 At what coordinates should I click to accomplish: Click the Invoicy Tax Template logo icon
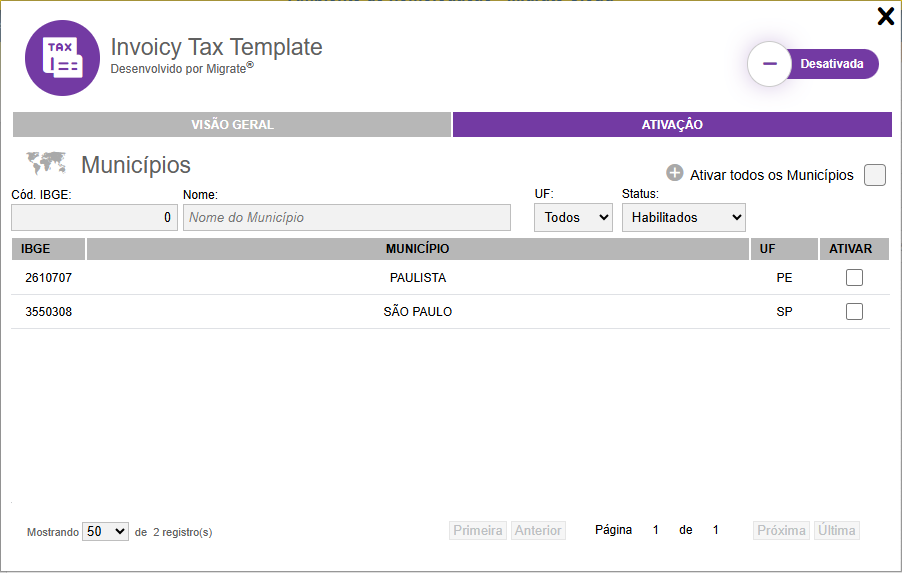tap(62, 58)
